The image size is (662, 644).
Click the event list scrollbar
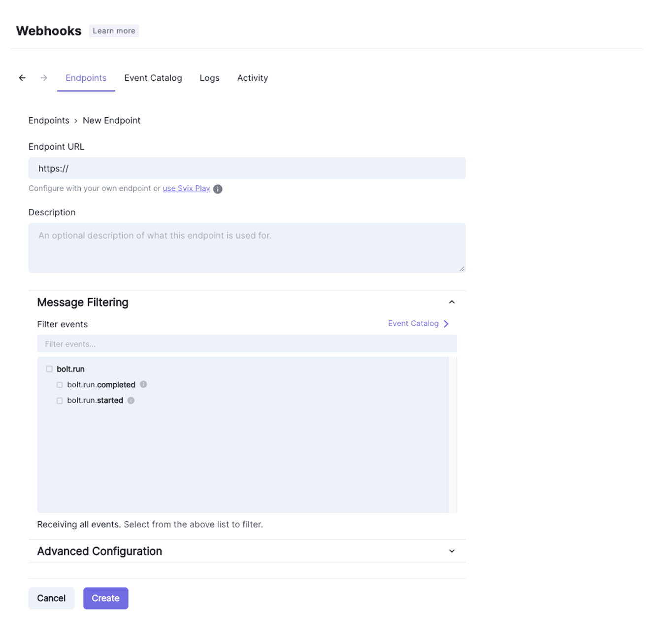coord(453,435)
